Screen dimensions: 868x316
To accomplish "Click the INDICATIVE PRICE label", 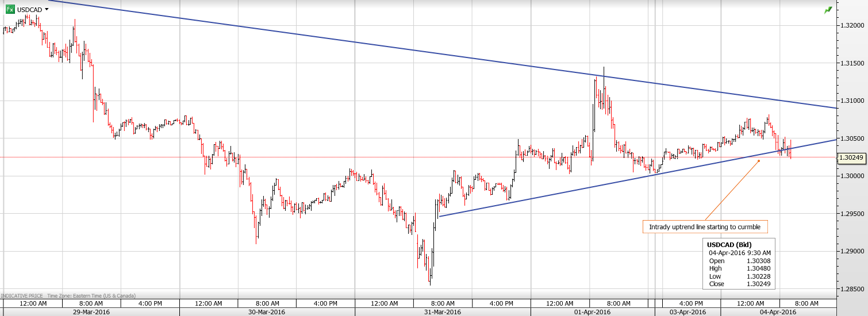I will click(x=24, y=294).
